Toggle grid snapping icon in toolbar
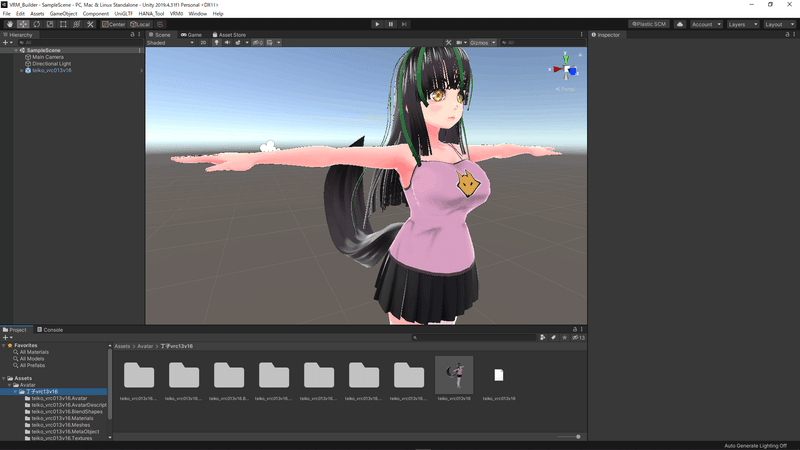Viewport: 800px width, 450px height. [x=160, y=24]
